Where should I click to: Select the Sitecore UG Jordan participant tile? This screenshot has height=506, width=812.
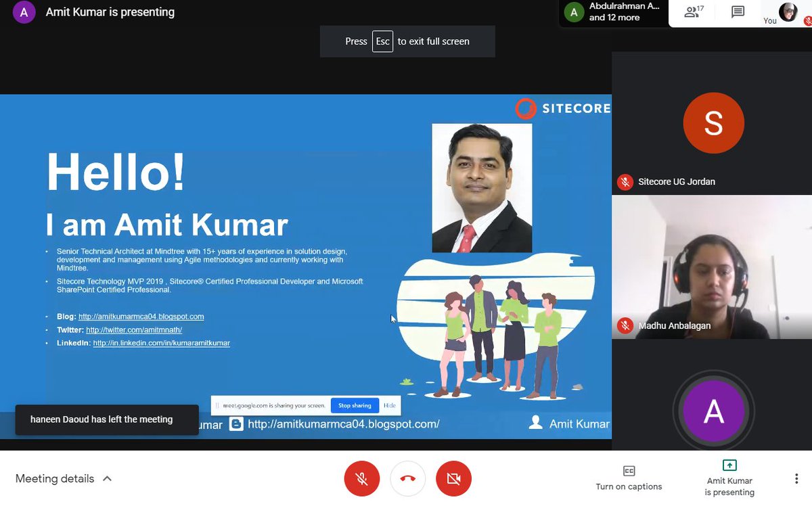click(712, 124)
